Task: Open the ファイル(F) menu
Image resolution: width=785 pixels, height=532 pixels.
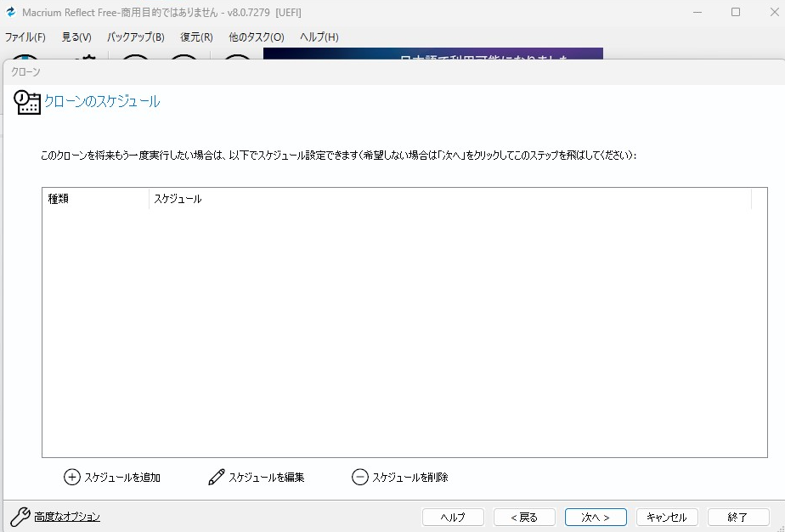Action: [x=23, y=37]
